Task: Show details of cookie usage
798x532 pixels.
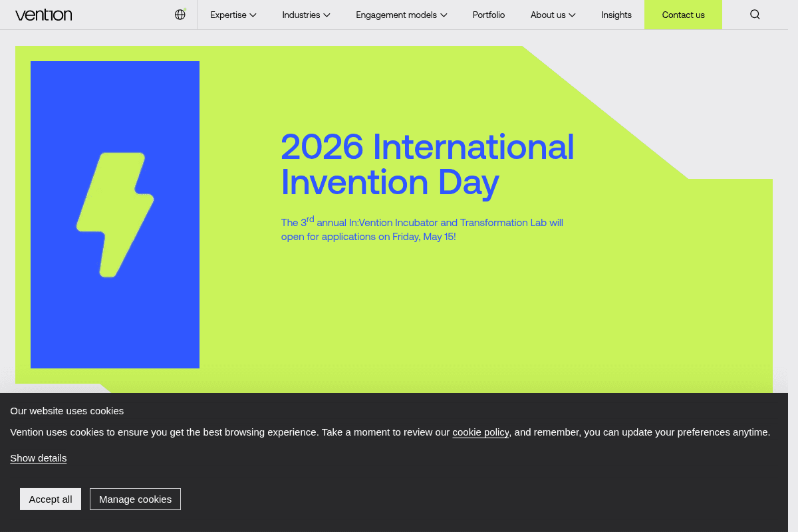Action: coord(38,458)
